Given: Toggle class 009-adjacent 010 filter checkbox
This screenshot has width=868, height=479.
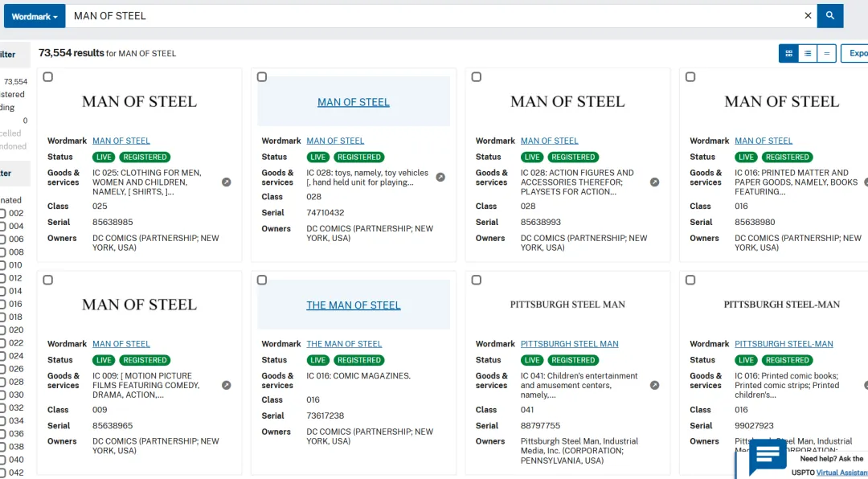Looking at the screenshot, I should (2, 265).
